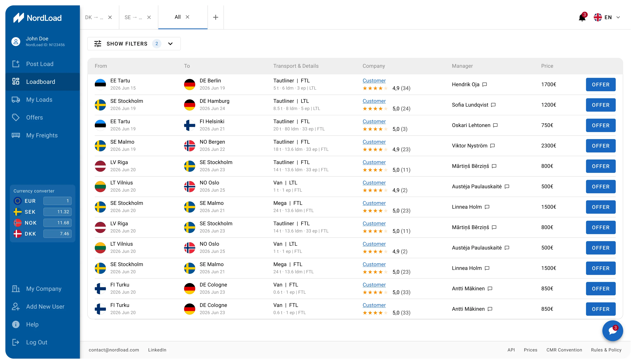636x364 pixels.
Task: Close the All tab
Action: click(x=187, y=17)
